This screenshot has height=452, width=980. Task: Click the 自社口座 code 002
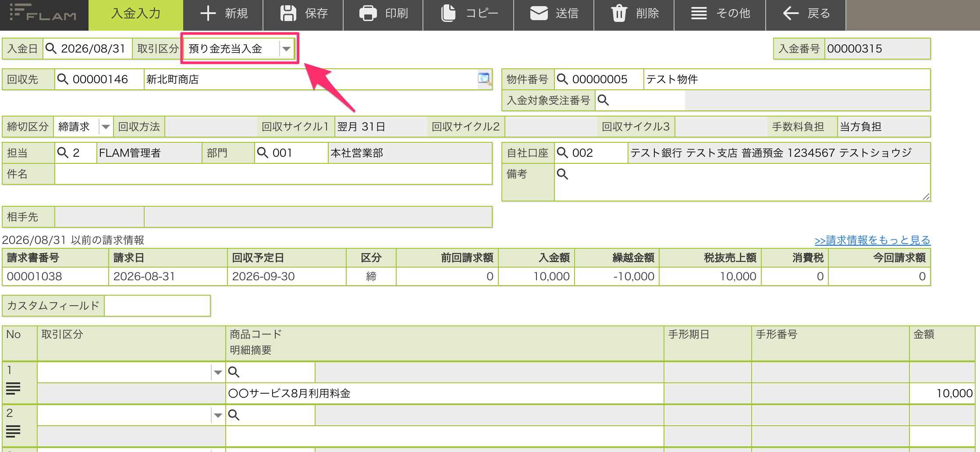tap(583, 153)
